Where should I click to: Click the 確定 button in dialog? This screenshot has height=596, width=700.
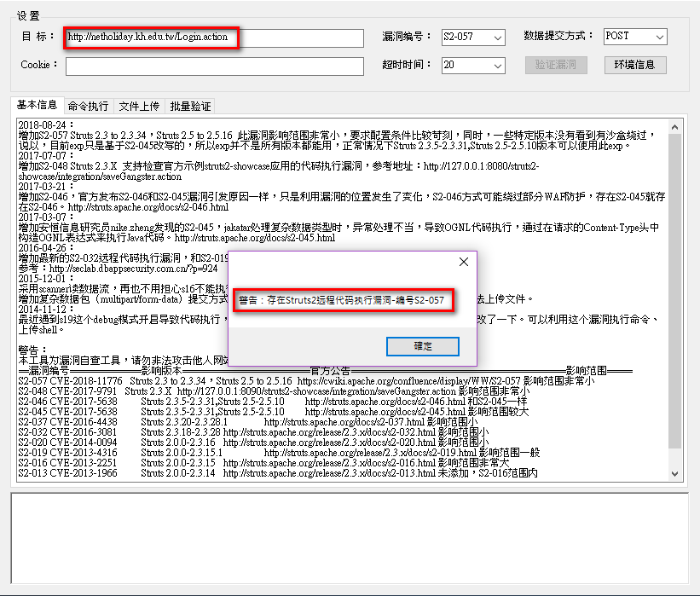pyautogui.click(x=423, y=346)
